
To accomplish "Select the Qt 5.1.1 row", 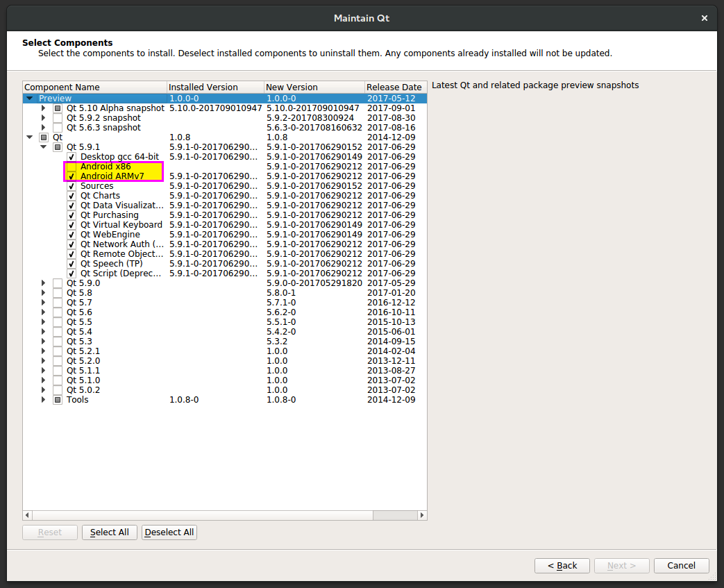I will [x=225, y=371].
